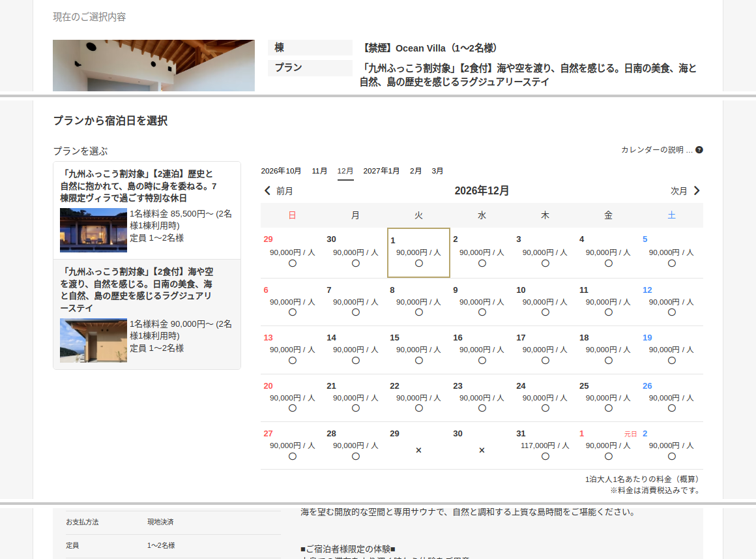Image resolution: width=756 pixels, height=559 pixels.
Task: Click the Ocean Villa interior photo
Action: click(154, 66)
